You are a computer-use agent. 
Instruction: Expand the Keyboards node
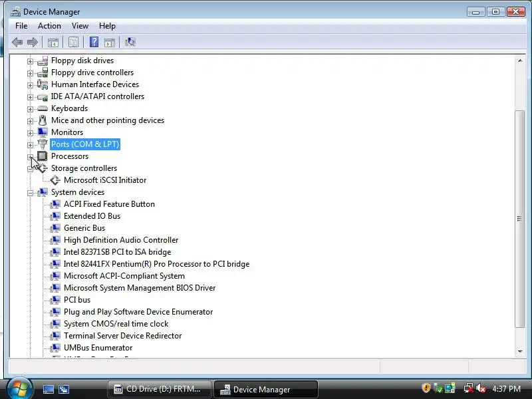tap(30, 109)
